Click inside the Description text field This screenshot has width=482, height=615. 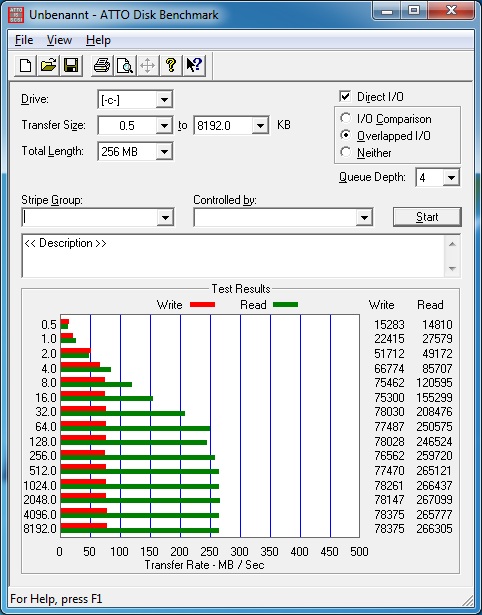pos(233,256)
